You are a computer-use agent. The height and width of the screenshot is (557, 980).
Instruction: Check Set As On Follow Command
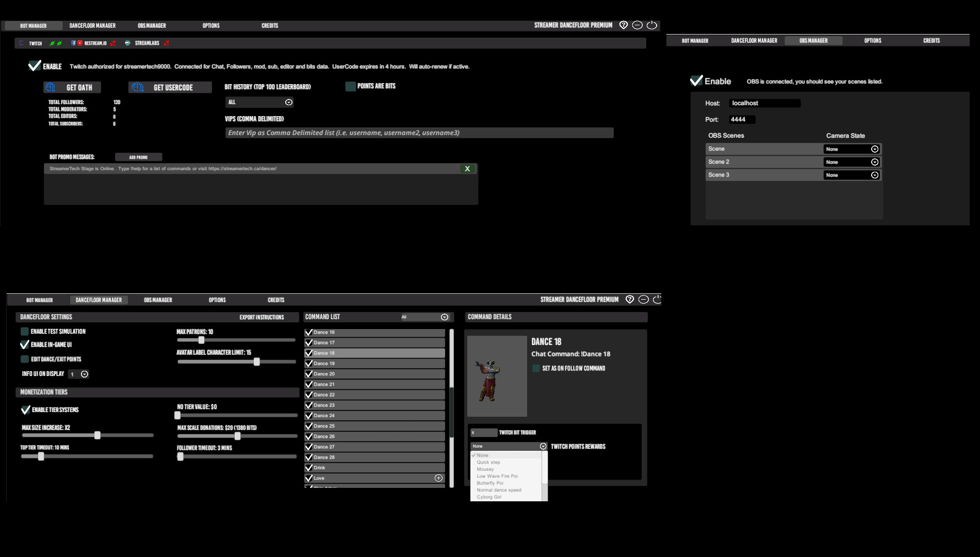pos(536,368)
